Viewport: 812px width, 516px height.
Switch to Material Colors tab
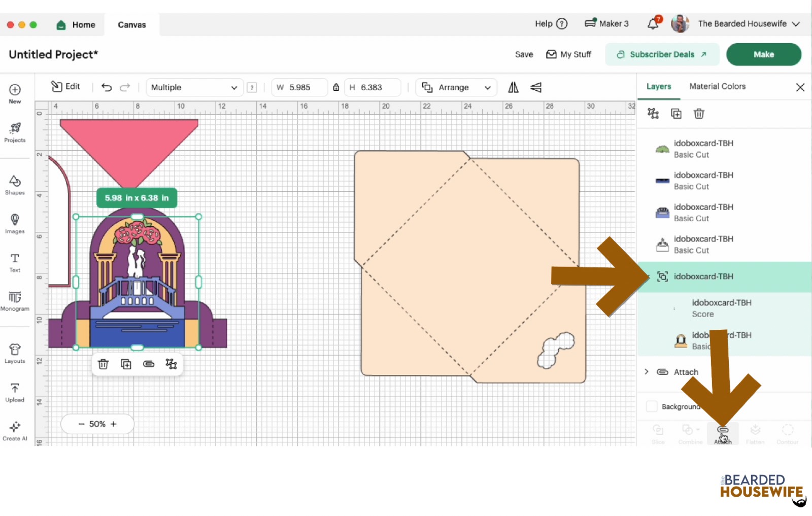[x=717, y=86]
